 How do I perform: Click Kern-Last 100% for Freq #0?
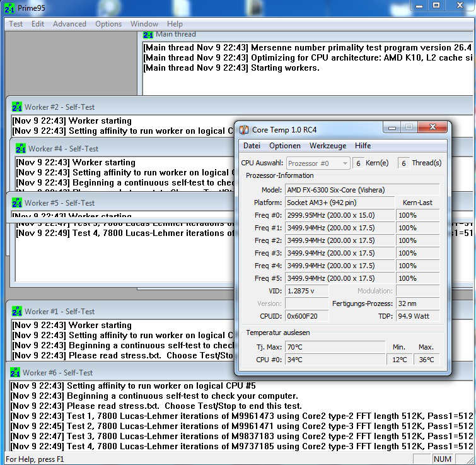[x=418, y=215]
